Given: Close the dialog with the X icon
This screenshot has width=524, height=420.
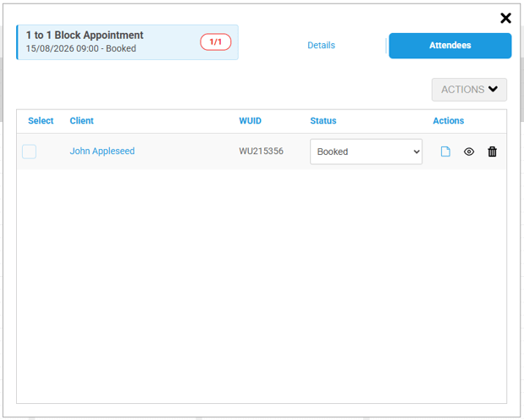Looking at the screenshot, I should (505, 18).
